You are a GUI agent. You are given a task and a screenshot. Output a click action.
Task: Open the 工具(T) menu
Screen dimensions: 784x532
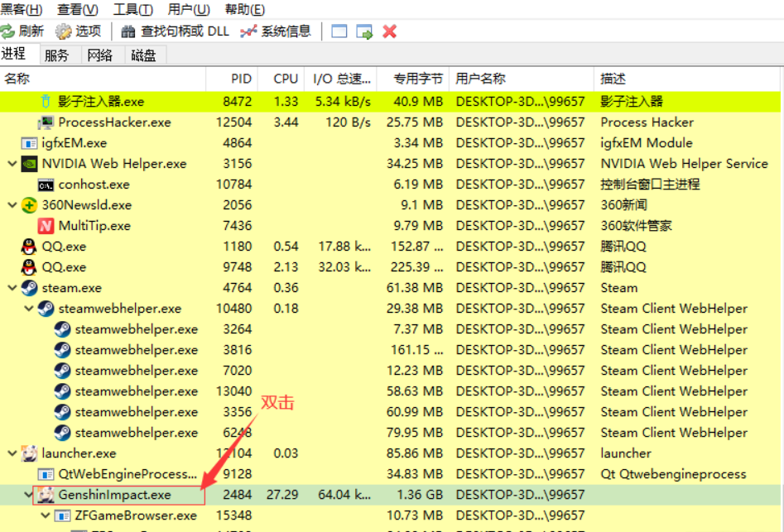[x=132, y=10]
